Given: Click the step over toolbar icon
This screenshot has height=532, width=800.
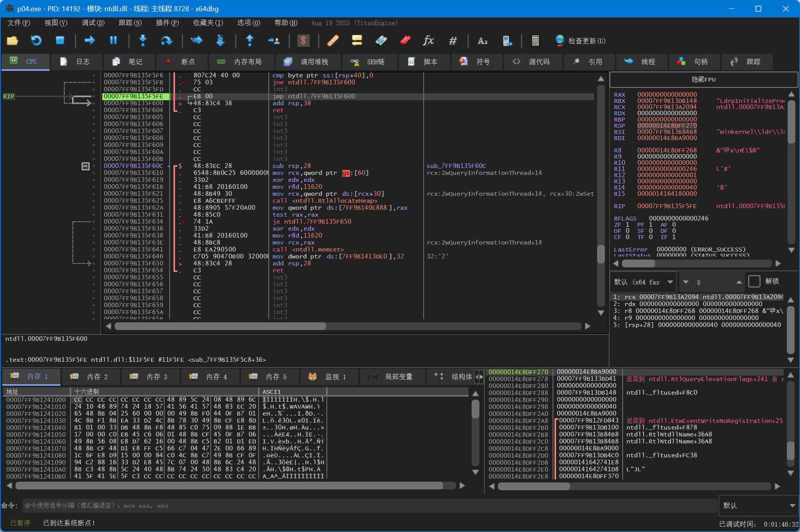Looking at the screenshot, I should pyautogui.click(x=167, y=40).
